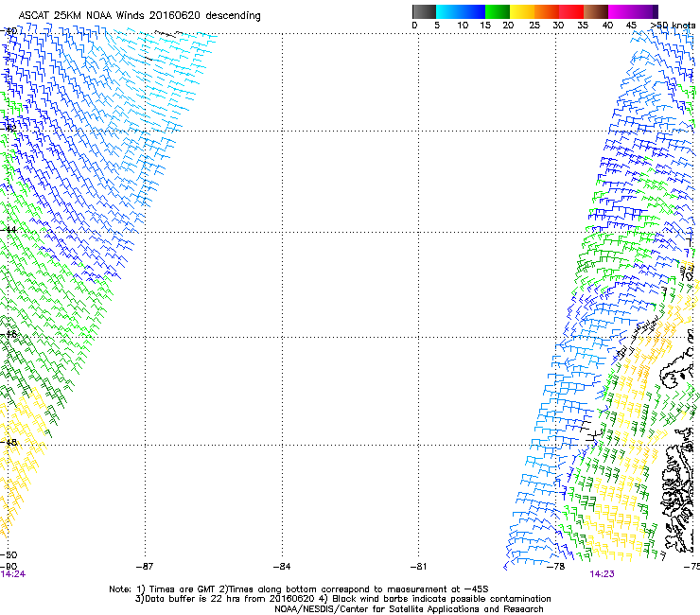Pick the red 30-35 knots legend color

click(x=571, y=11)
